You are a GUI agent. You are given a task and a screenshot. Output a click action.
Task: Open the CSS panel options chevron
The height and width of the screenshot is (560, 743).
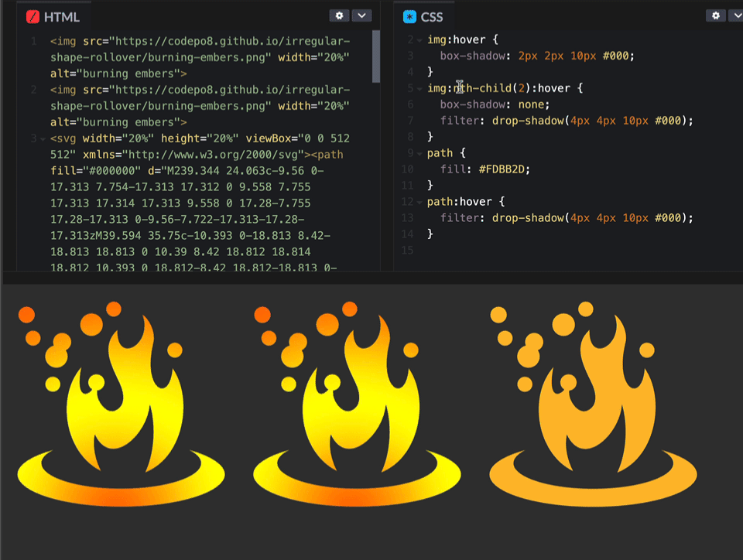coord(737,15)
